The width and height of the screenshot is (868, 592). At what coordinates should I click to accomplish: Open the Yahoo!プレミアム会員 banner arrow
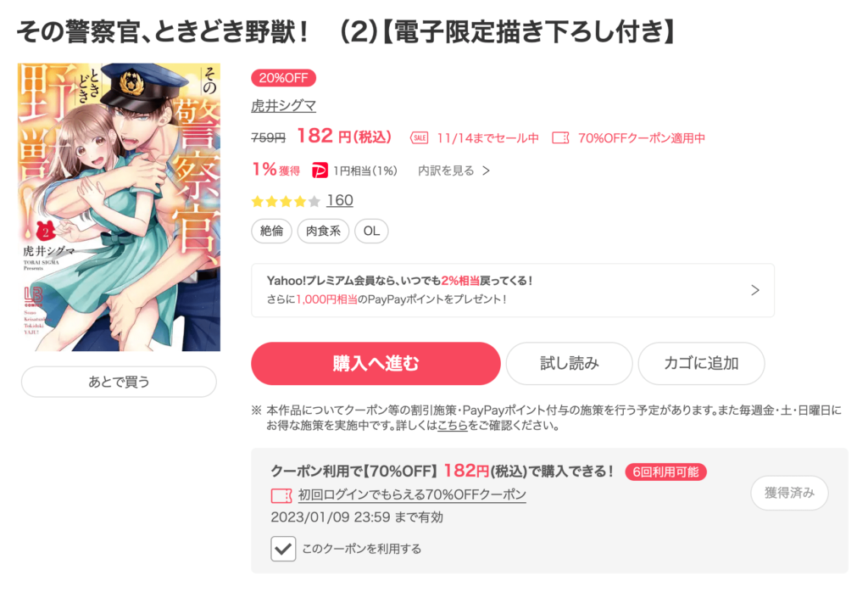pyautogui.click(x=755, y=290)
